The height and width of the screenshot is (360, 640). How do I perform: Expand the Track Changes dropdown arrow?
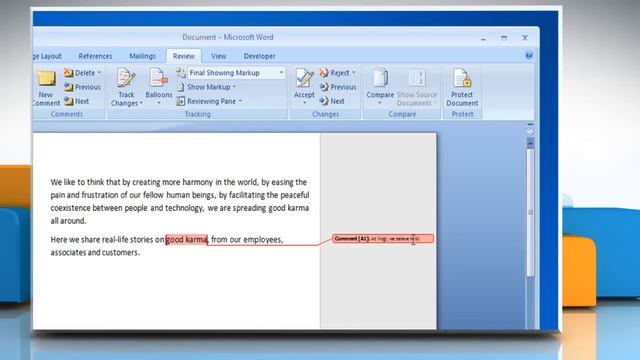(141, 103)
